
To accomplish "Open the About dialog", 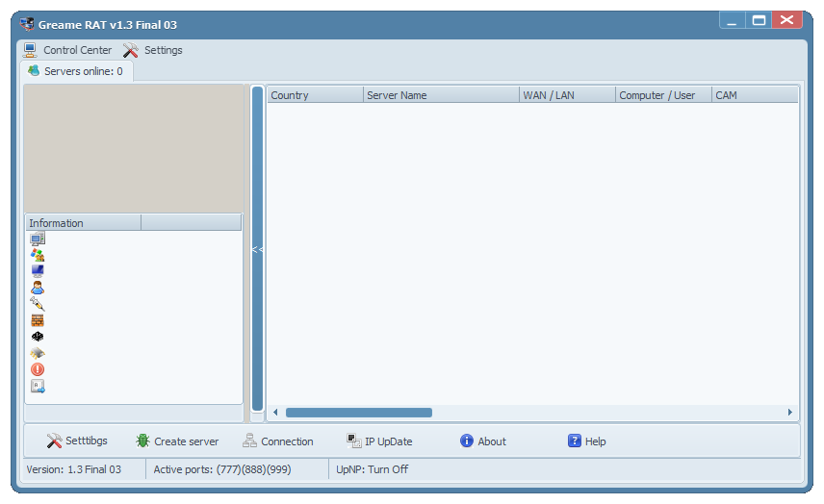I will click(x=482, y=441).
